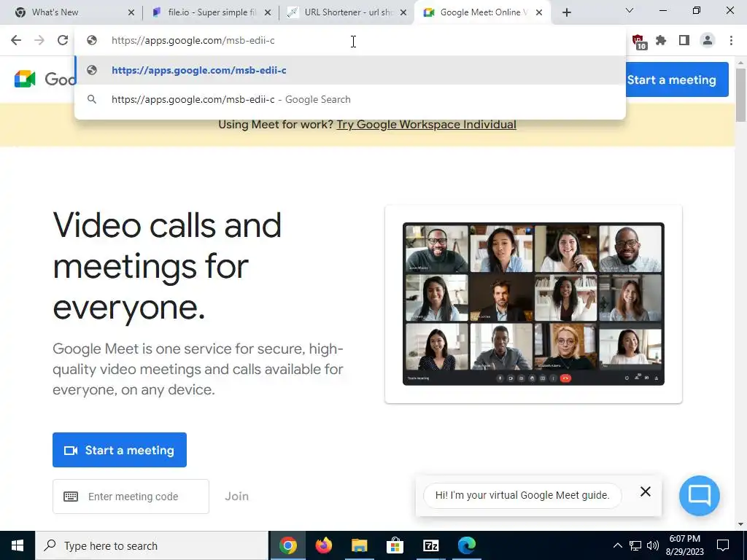Screen dimensions: 747x560
Task: Click the blue Start a meeting button with camera icon
Action: pyautogui.click(x=120, y=450)
